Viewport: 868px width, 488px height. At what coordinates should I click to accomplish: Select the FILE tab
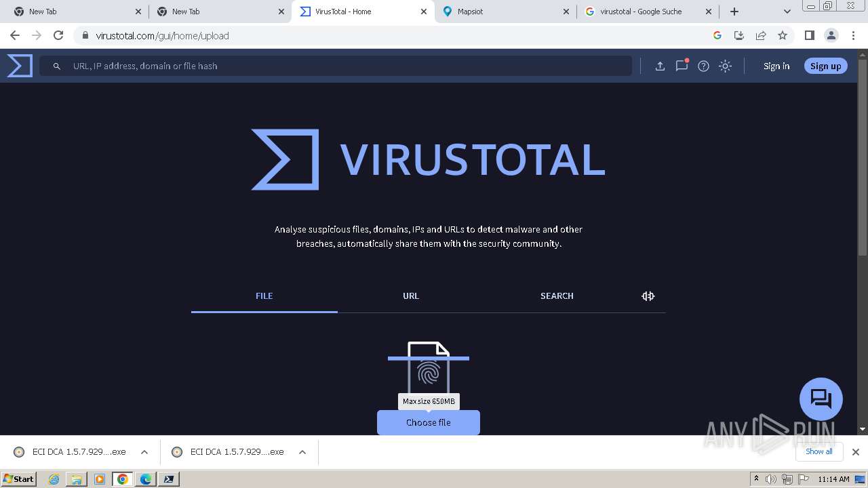264,296
